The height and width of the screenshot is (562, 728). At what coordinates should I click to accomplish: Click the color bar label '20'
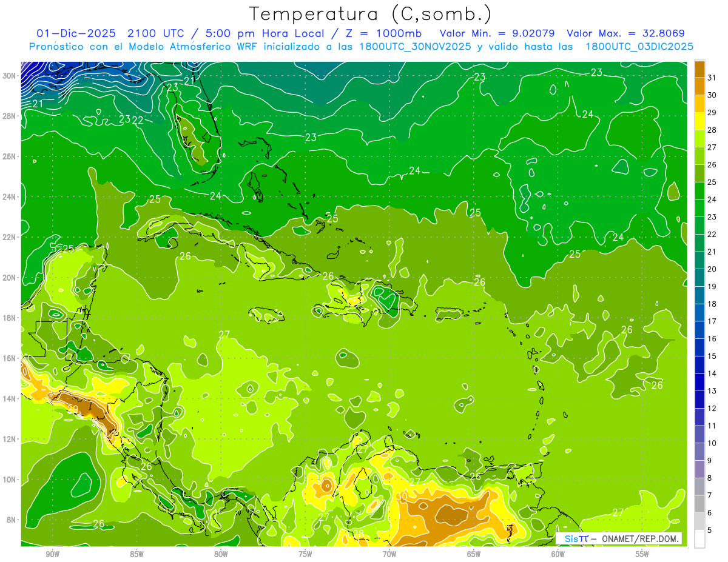pos(712,269)
